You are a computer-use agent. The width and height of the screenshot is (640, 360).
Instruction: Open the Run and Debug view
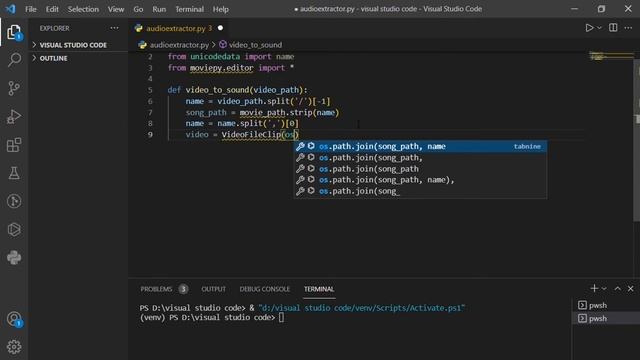pyautogui.click(x=14, y=117)
